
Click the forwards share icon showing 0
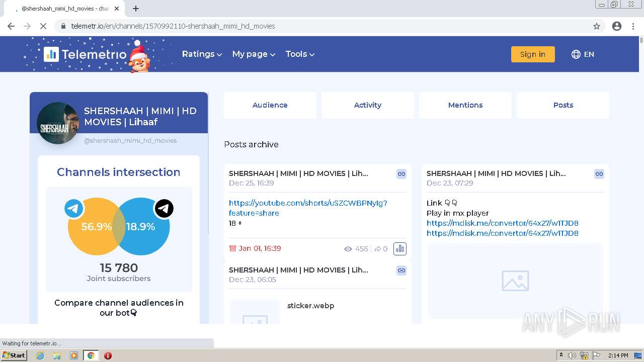point(377,249)
